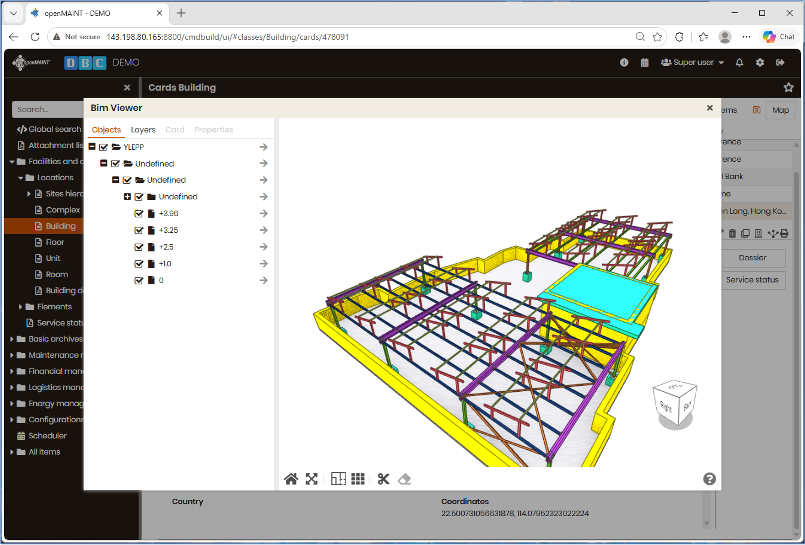Switch to the Properties tab

point(214,130)
